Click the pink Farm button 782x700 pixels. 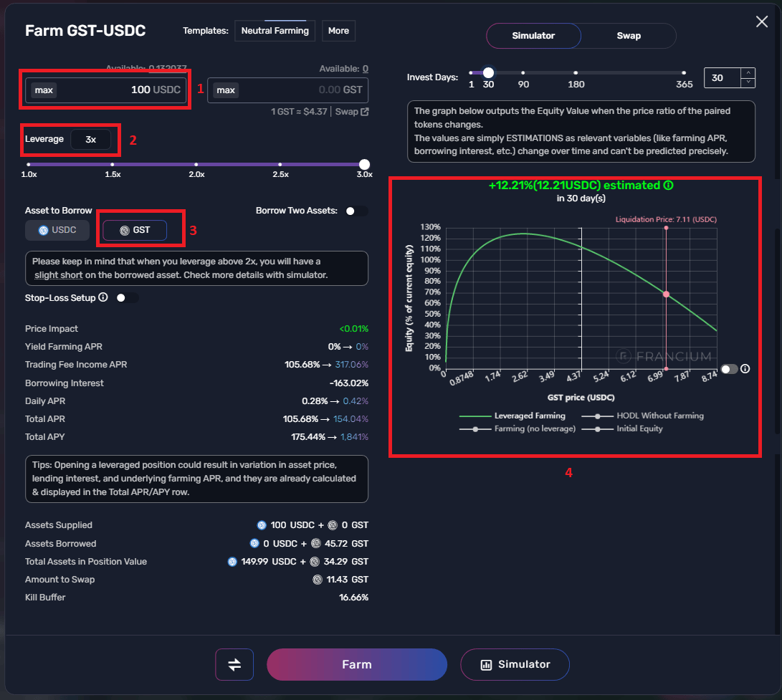356,664
